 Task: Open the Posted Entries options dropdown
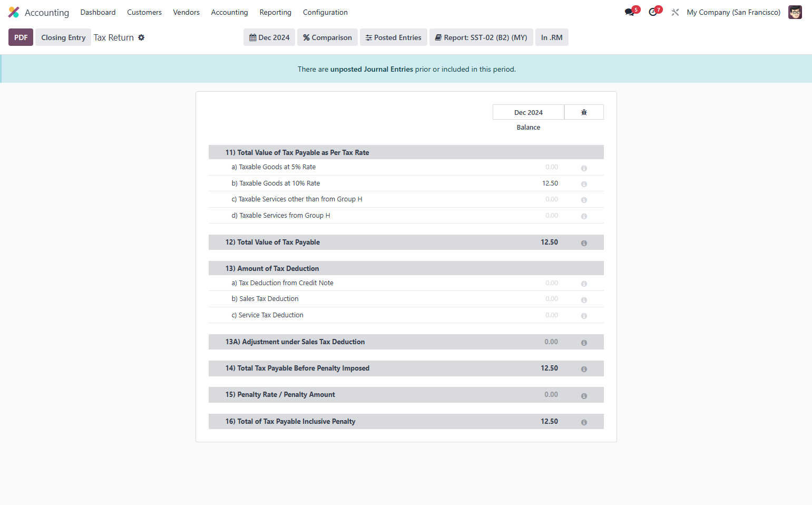(x=394, y=37)
